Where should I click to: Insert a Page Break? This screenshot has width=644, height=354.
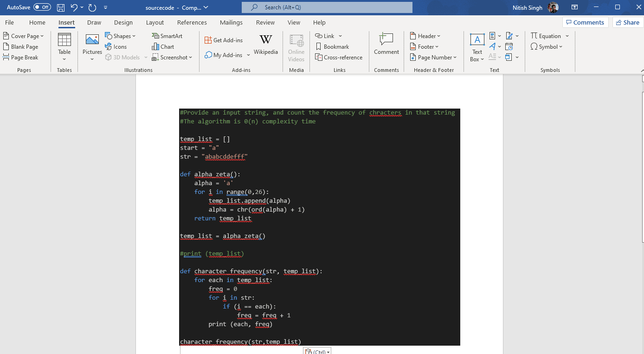(x=21, y=57)
